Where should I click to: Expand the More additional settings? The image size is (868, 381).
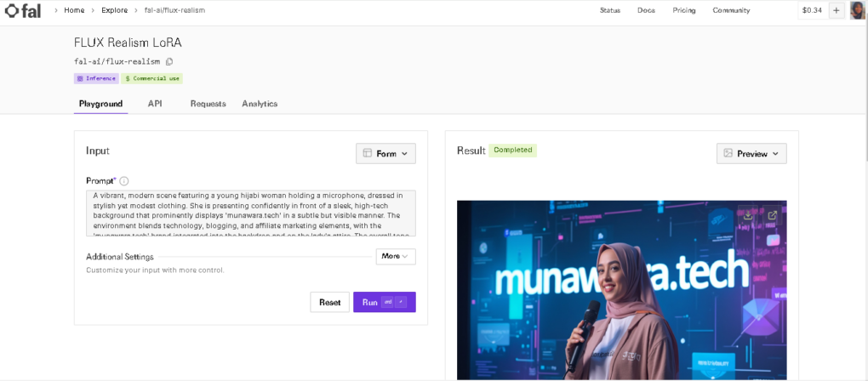pyautogui.click(x=396, y=256)
